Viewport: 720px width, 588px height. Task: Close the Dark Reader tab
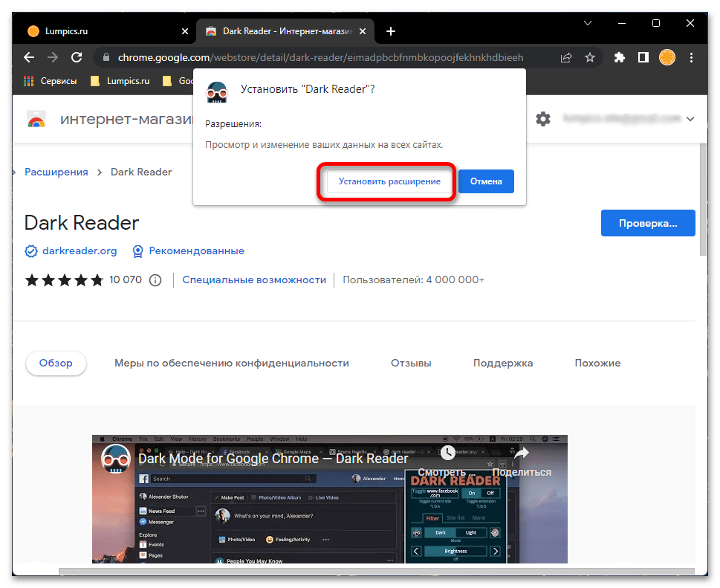pos(363,31)
